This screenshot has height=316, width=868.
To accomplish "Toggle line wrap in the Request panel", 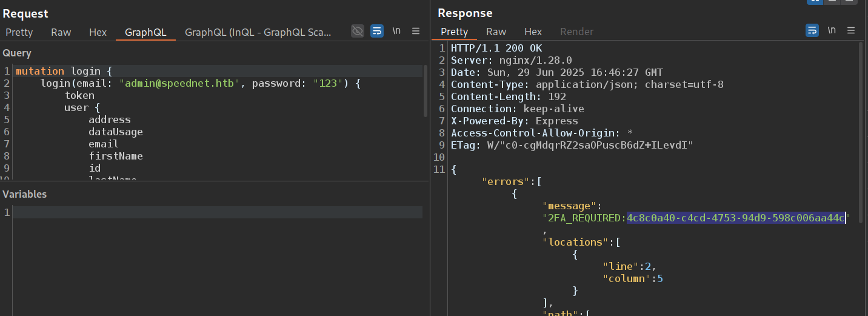I will (376, 31).
